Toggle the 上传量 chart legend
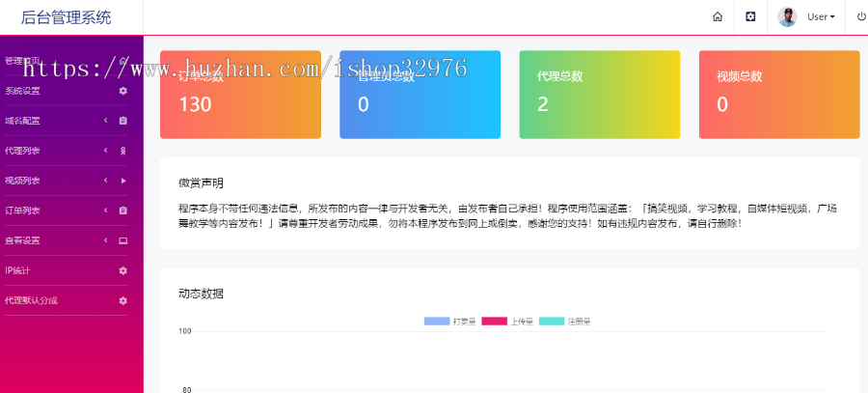Image resolution: width=868 pixels, height=393 pixels. point(507,322)
